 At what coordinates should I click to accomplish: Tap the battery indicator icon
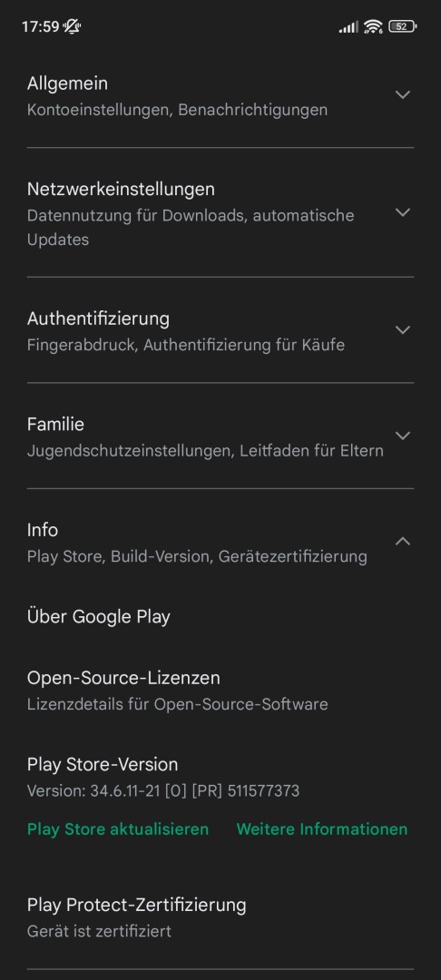point(402,26)
